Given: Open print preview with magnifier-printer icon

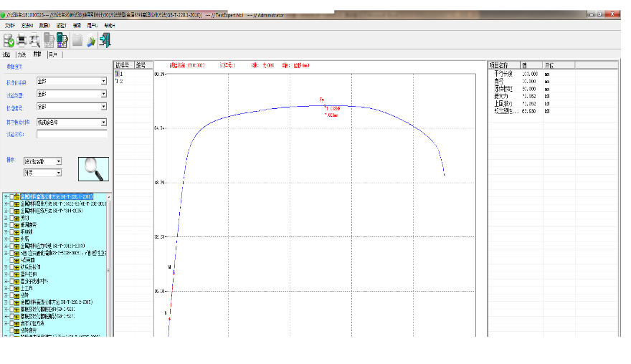Looking at the screenshot, I should pos(34,41).
